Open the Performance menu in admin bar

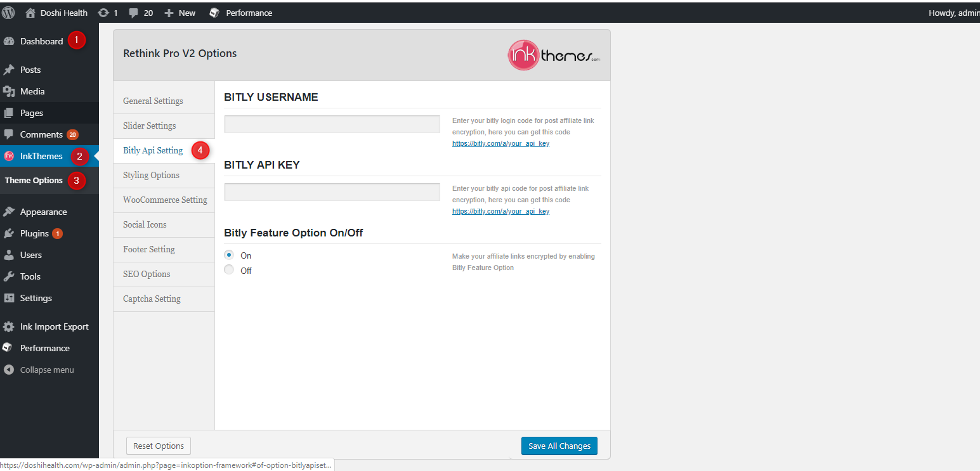coord(241,13)
